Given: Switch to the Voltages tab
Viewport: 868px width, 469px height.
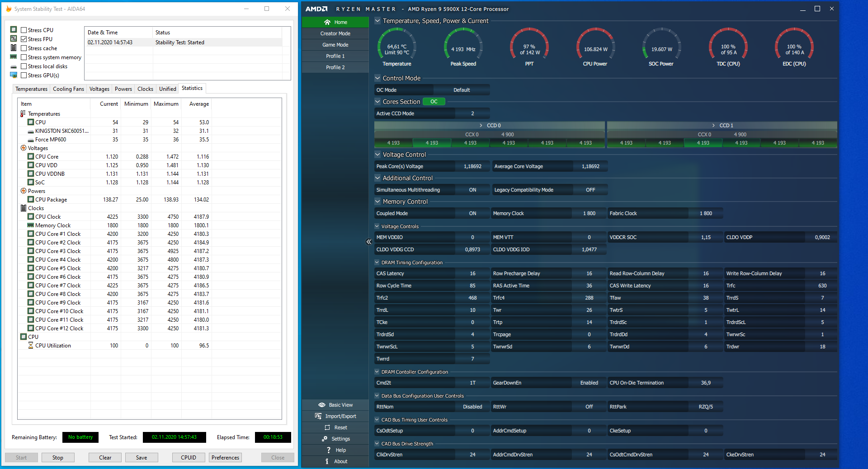Looking at the screenshot, I should [x=99, y=89].
